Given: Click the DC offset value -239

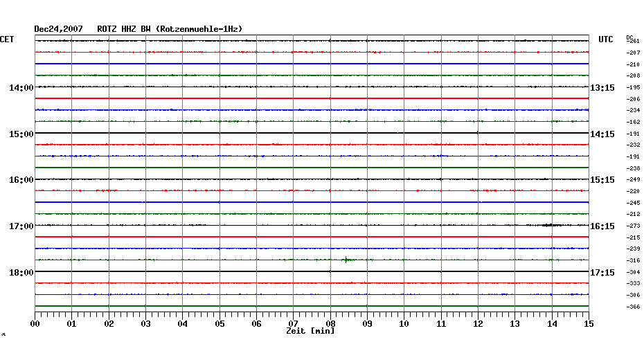Looking at the screenshot, I should pos(633,249).
